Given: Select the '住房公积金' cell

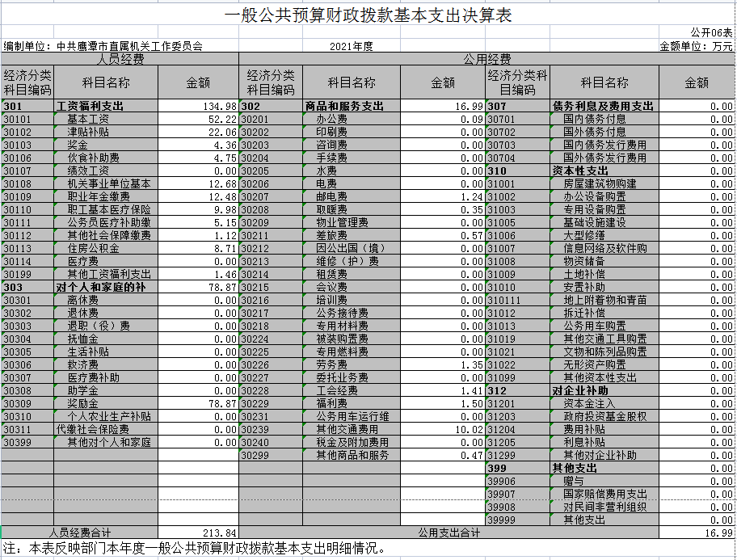Looking at the screenshot, I should (x=106, y=248).
